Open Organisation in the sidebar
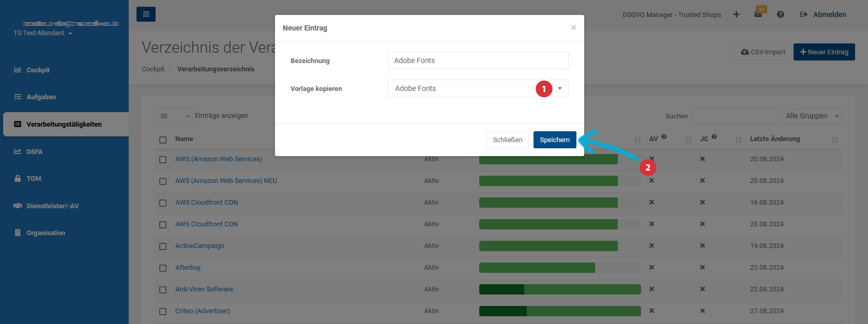 46,233
